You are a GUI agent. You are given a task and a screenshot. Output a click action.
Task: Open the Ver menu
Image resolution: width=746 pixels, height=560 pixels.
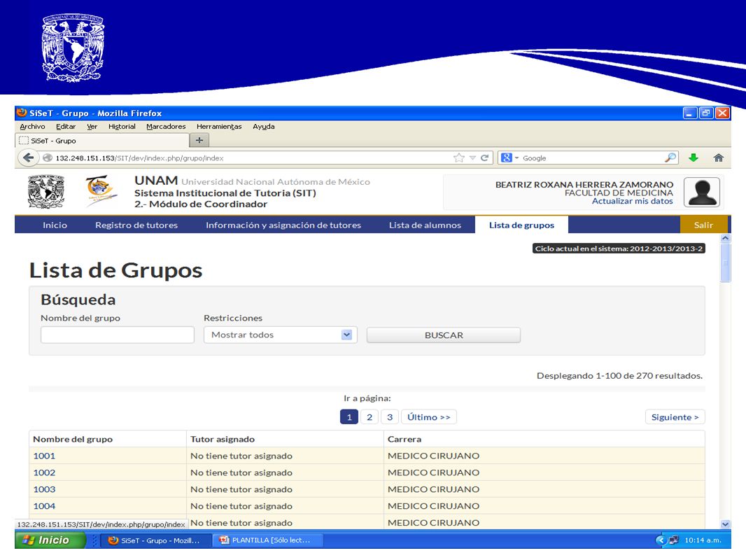(92, 127)
